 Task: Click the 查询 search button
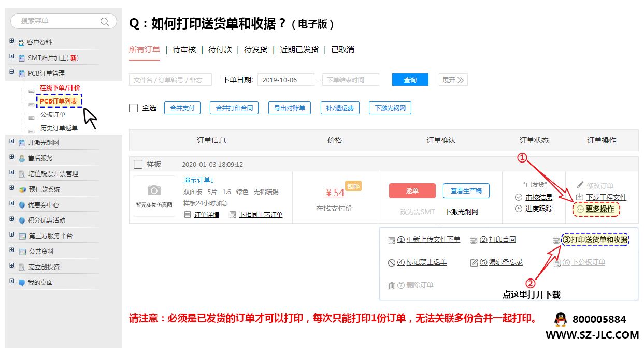tap(410, 80)
